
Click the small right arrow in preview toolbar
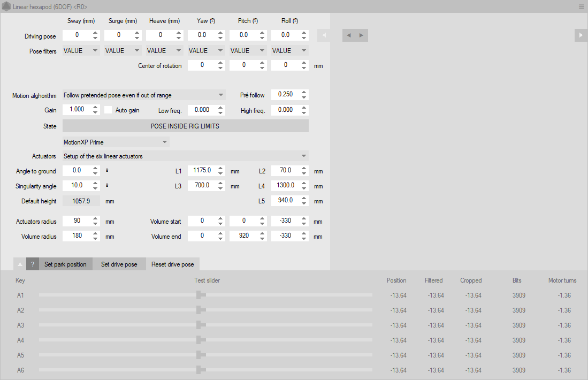point(361,35)
